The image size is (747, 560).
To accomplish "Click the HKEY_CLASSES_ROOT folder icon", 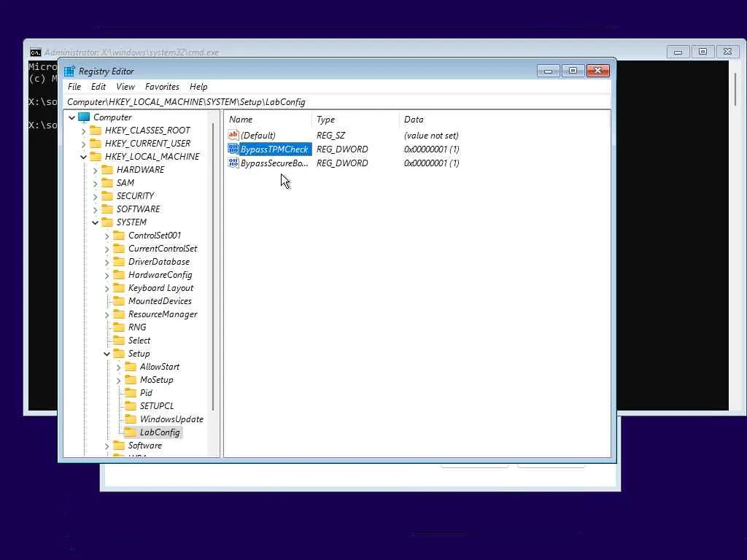I will pyautogui.click(x=96, y=131).
